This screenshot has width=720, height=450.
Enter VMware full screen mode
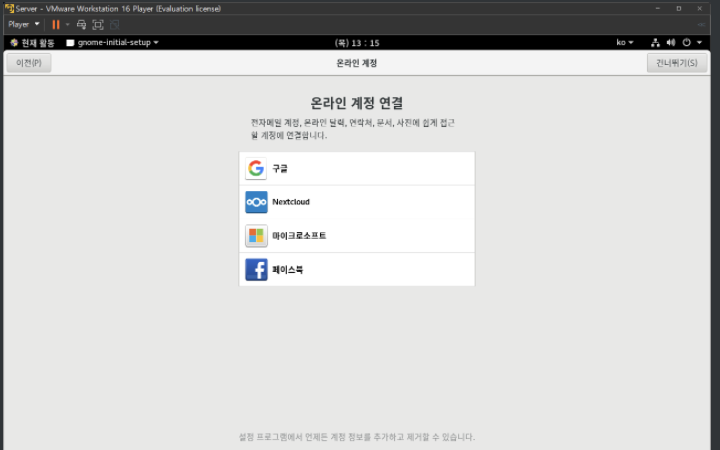pos(98,24)
